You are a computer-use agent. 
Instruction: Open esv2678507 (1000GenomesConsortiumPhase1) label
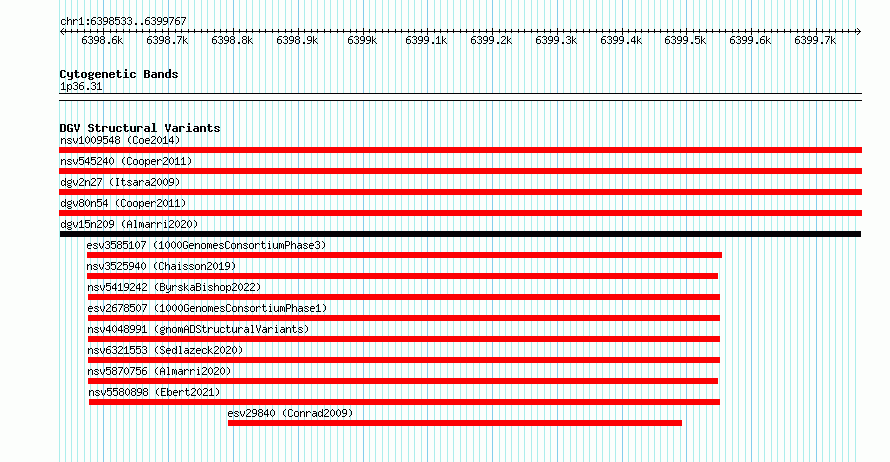207,308
